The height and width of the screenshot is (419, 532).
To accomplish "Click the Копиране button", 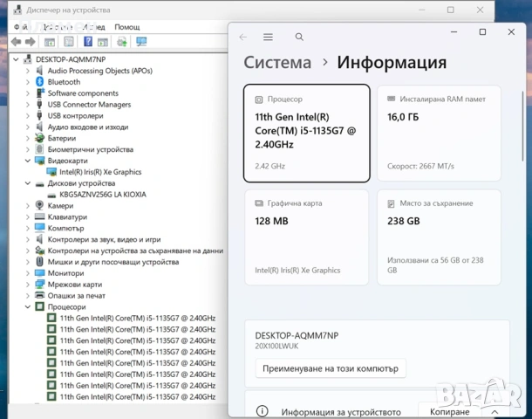I will [x=449, y=412].
